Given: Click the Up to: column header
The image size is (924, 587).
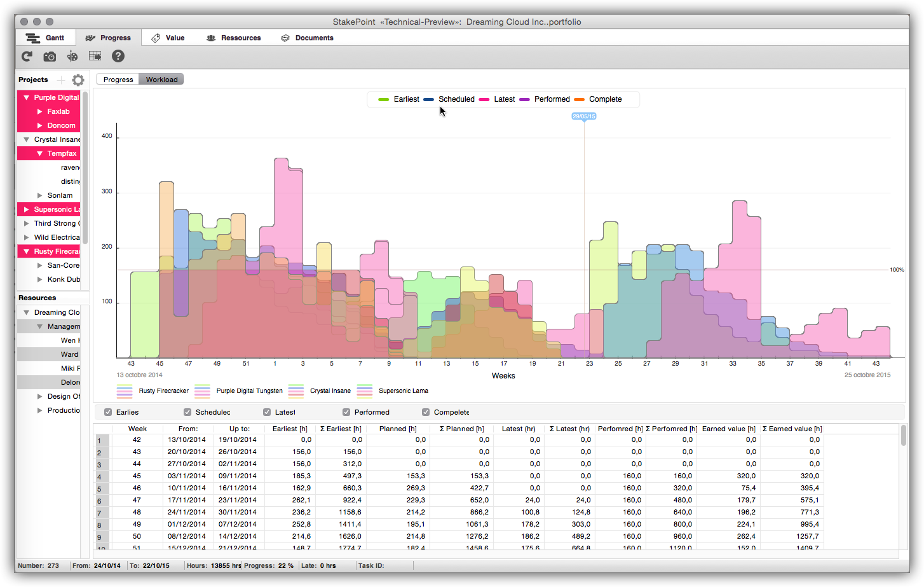Looking at the screenshot, I should (x=240, y=429).
